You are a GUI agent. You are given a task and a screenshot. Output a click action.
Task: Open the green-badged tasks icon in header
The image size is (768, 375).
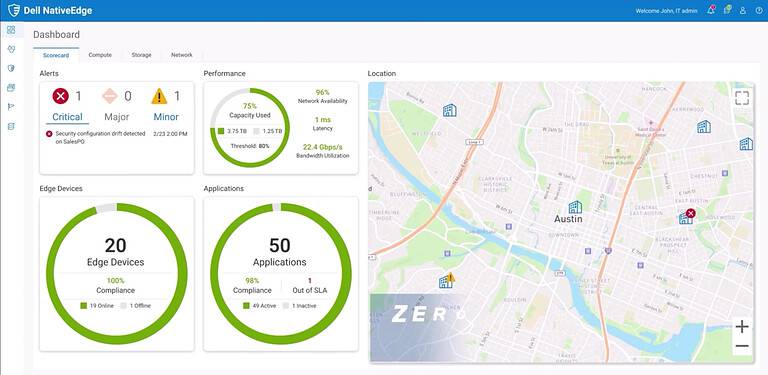[727, 10]
